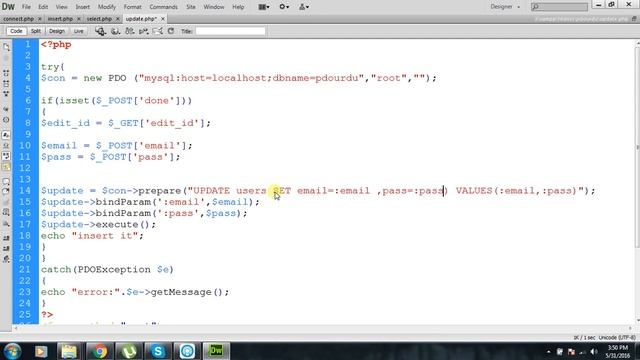
Task: Open the Window menu
Action: 214,7
